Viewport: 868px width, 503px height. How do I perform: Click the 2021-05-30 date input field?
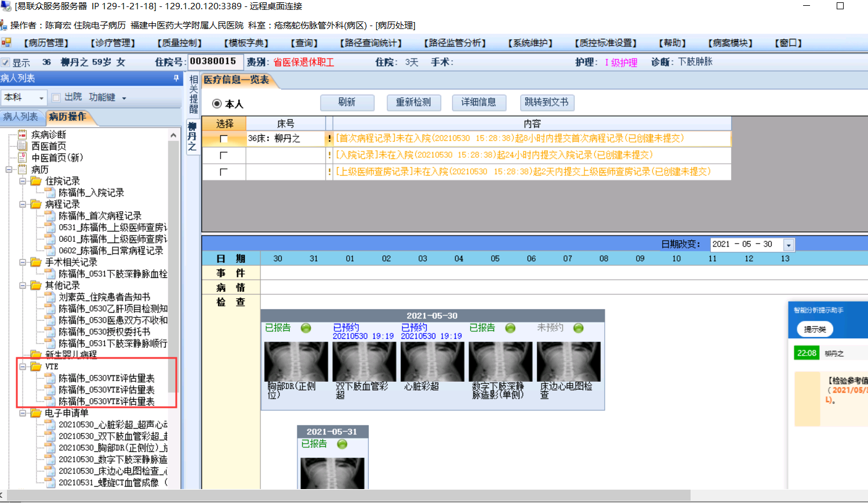[x=747, y=245]
